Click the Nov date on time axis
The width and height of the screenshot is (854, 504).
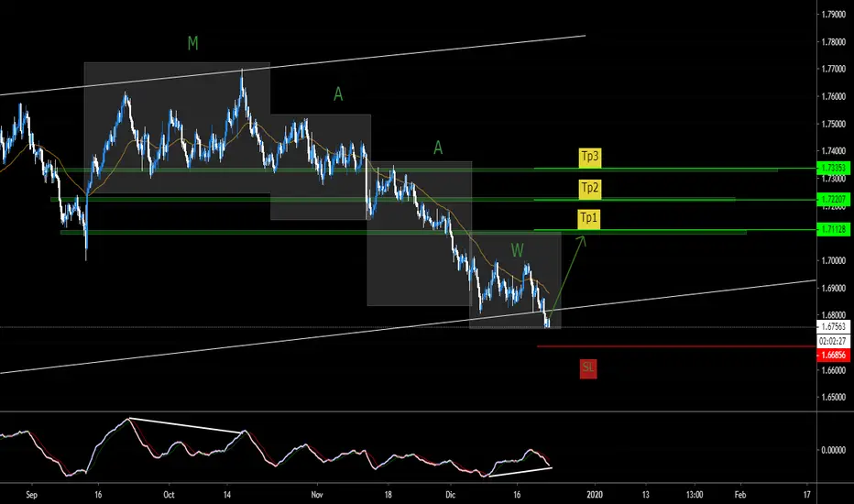click(x=317, y=495)
